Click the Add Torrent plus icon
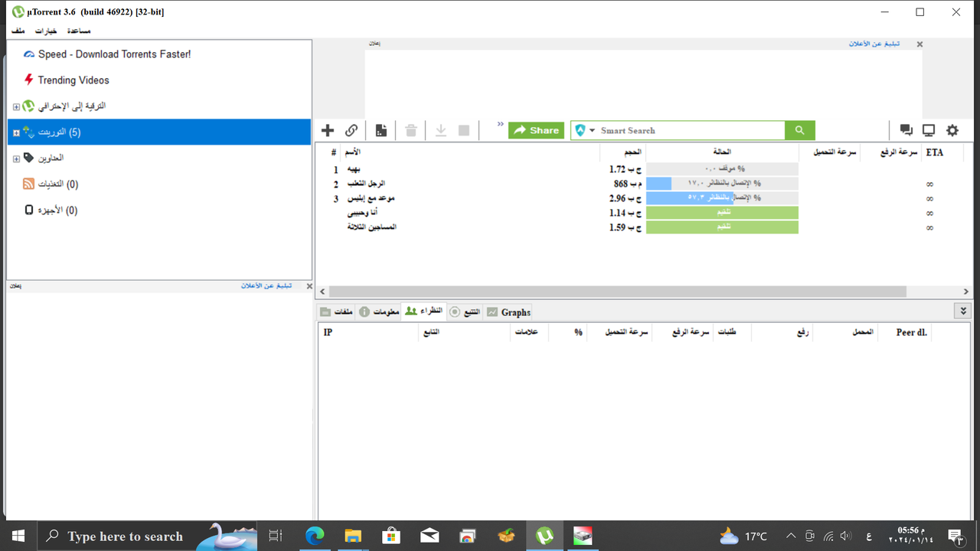980x551 pixels. [328, 130]
